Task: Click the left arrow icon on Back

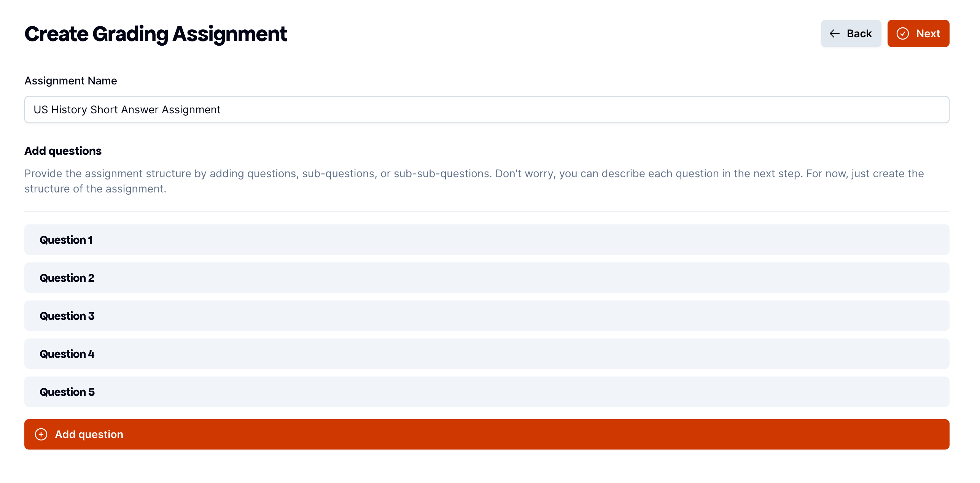Action: pyautogui.click(x=834, y=33)
